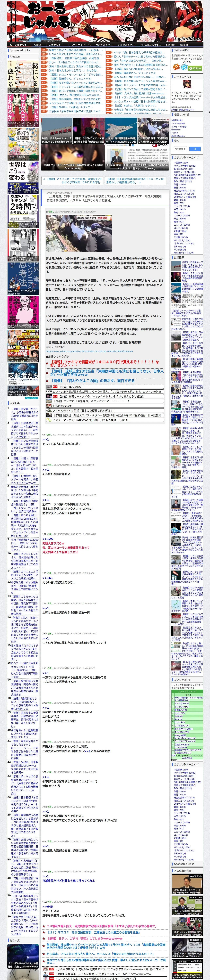The height and width of the screenshot is (980, 210).
Task: Open the 同性愛カップル featured thumbnail
Action: pos(57,131)
